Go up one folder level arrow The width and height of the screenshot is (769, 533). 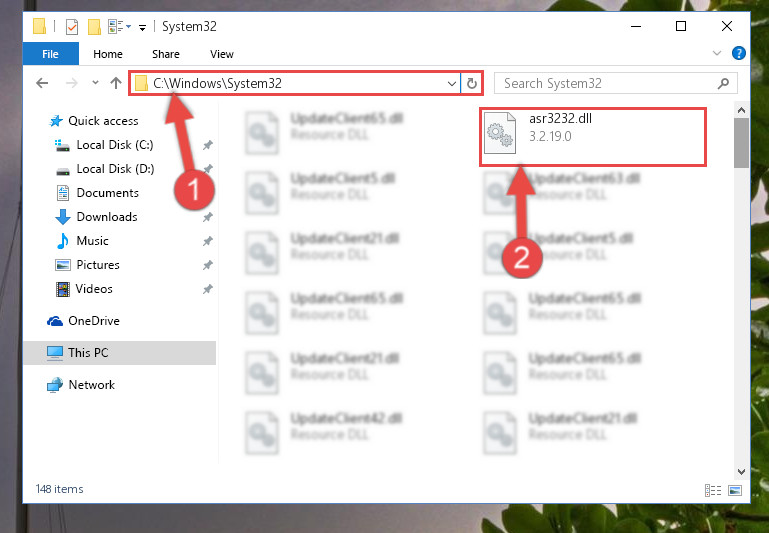point(116,83)
